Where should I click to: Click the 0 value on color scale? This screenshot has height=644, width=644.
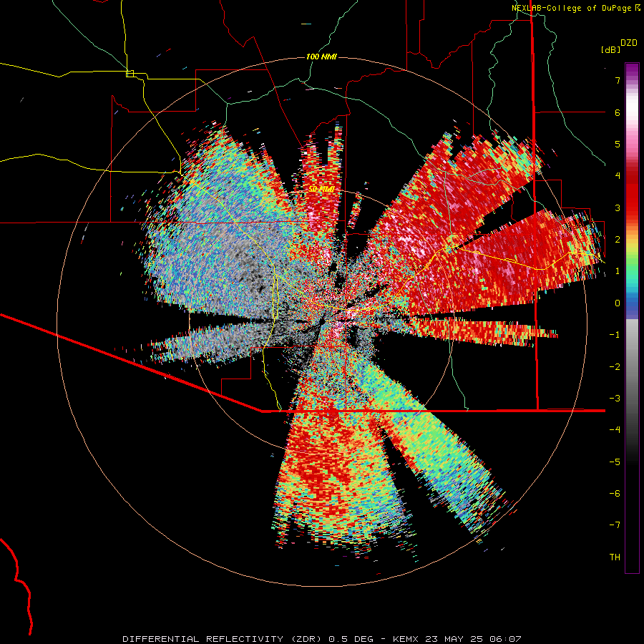(618, 303)
